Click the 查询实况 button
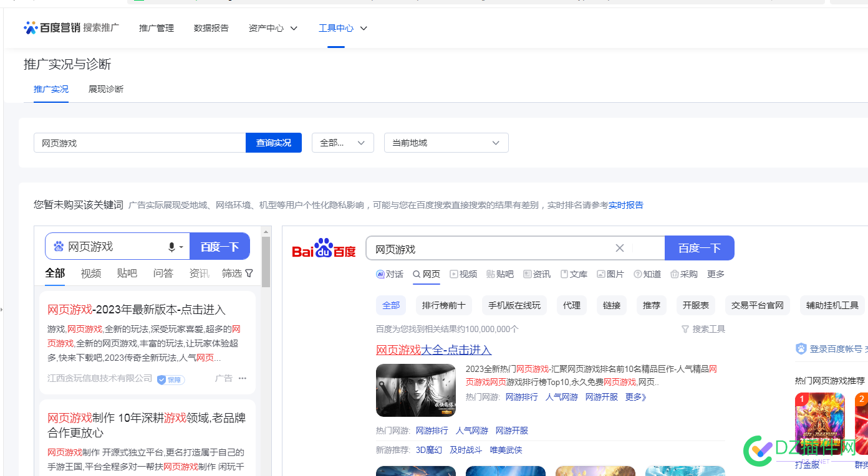The image size is (868, 476). pyautogui.click(x=274, y=143)
